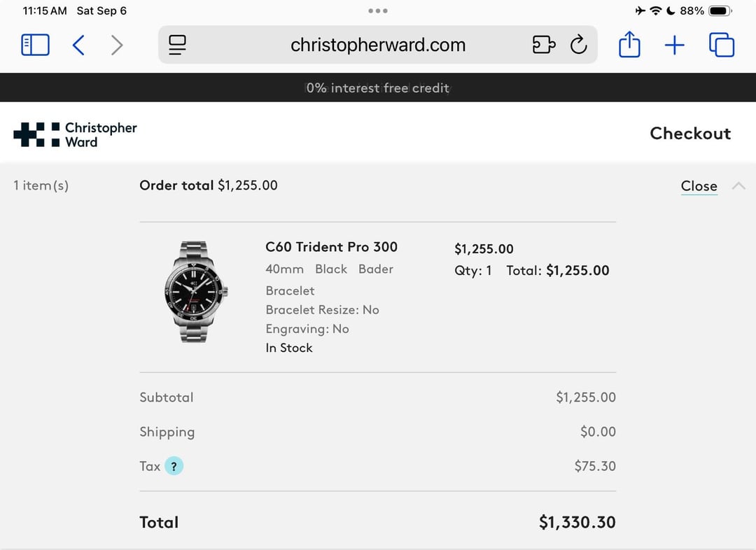Open the page reader menu icon
The image size is (756, 550).
pyautogui.click(x=177, y=45)
